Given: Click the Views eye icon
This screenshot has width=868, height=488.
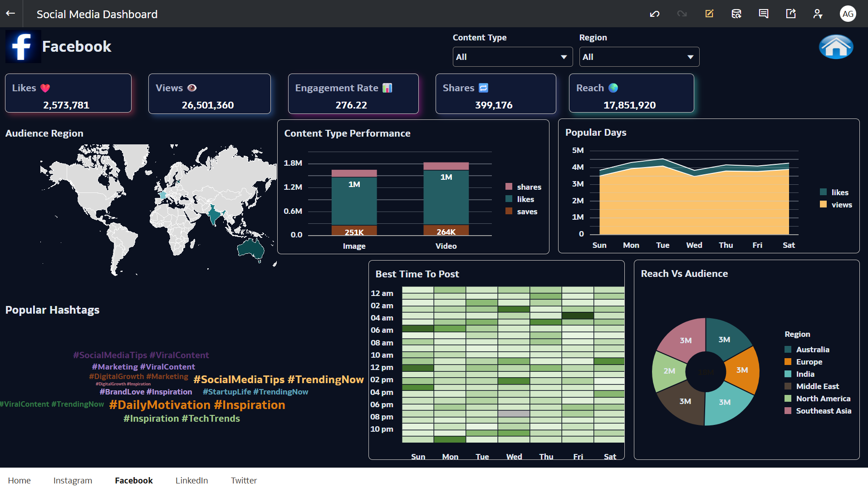Looking at the screenshot, I should pos(192,88).
